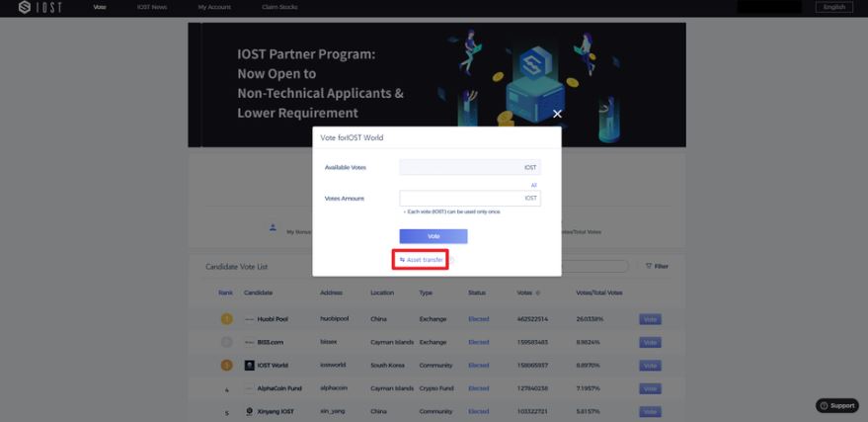The image size is (868, 422).
Task: Click the Elected status of Xinyang IOST
Action: 478,412
